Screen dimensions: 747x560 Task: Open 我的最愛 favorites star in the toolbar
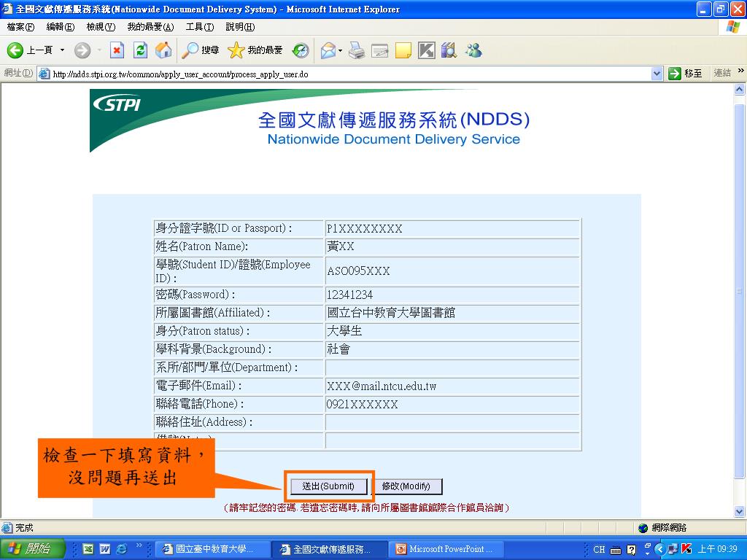click(255, 50)
